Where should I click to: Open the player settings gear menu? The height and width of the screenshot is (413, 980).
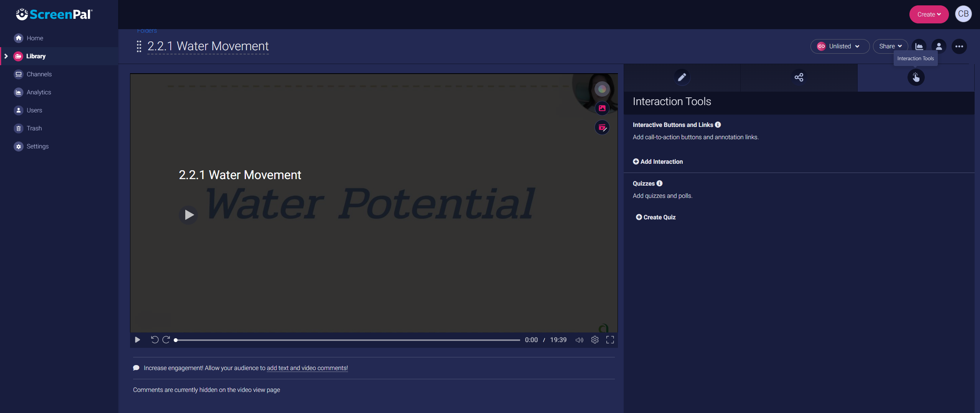[x=595, y=340]
